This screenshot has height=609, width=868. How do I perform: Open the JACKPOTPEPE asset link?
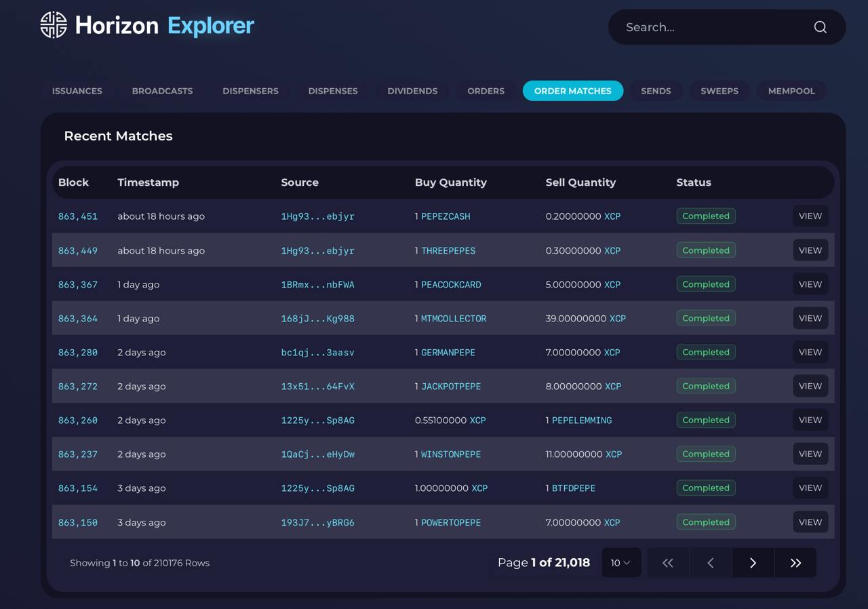451,386
